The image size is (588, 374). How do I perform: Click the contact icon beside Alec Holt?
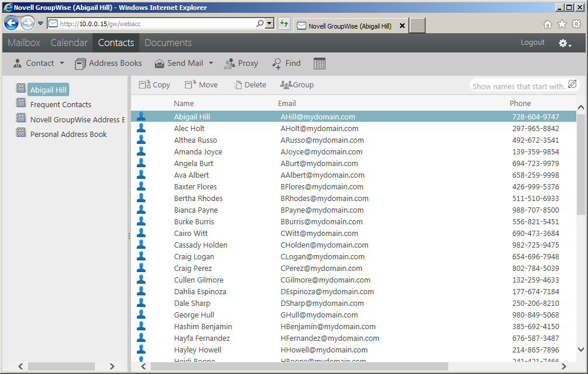coord(141,128)
